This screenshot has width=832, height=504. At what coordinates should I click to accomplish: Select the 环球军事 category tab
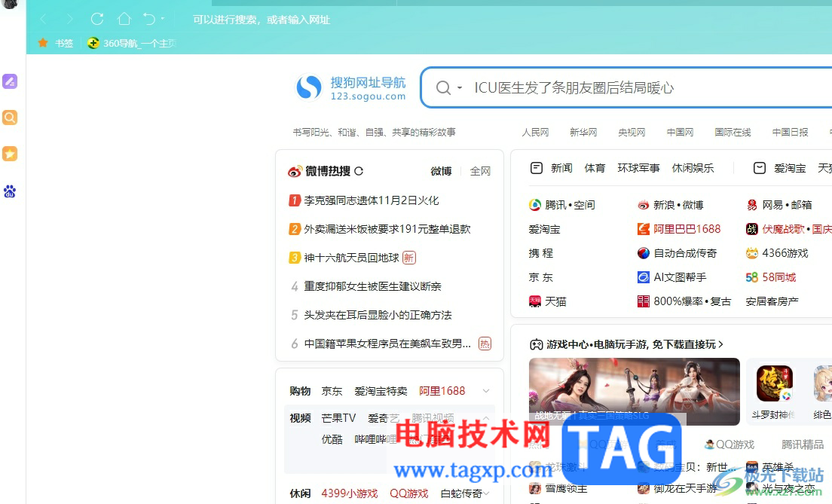click(x=638, y=168)
